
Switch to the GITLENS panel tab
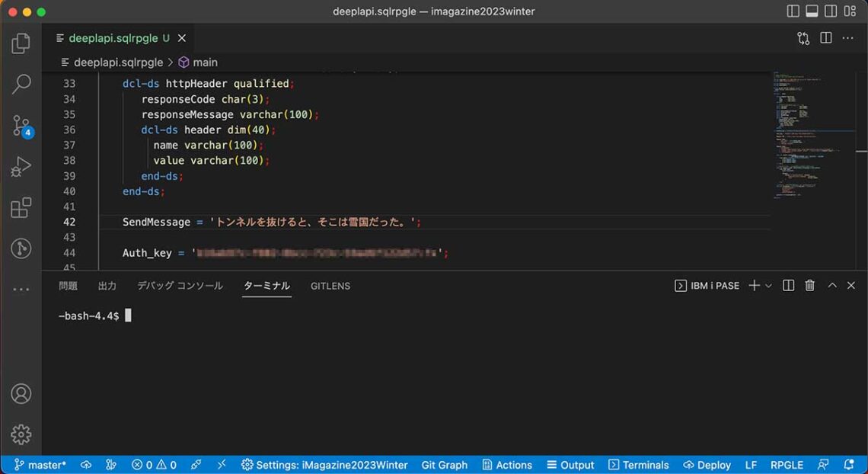[x=330, y=286]
